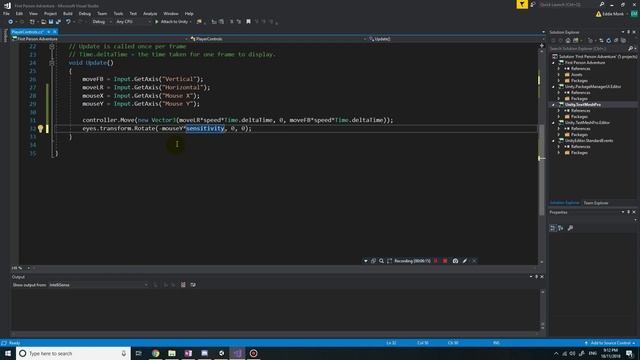The height and width of the screenshot is (360, 640).
Task: Open the Windows Start menu
Action: (x=8, y=353)
